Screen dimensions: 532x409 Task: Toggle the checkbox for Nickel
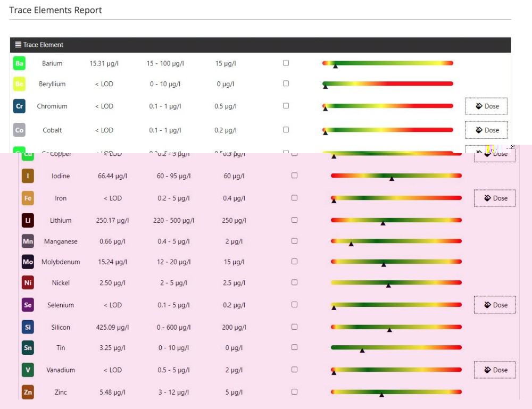point(295,282)
